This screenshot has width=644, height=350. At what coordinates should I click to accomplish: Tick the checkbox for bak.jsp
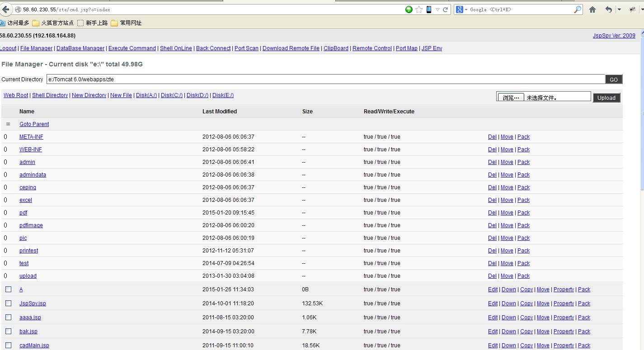click(x=8, y=331)
